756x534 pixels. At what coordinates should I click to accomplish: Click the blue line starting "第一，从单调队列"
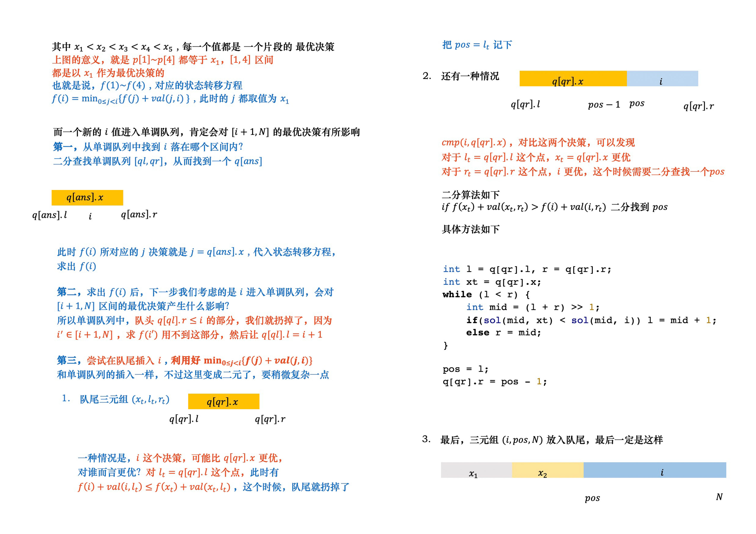pyautogui.click(x=148, y=147)
